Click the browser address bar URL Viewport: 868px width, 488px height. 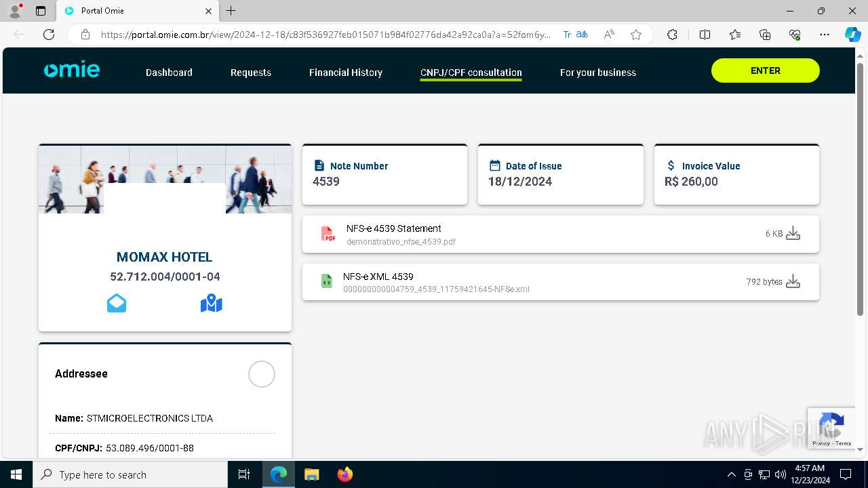coord(325,35)
